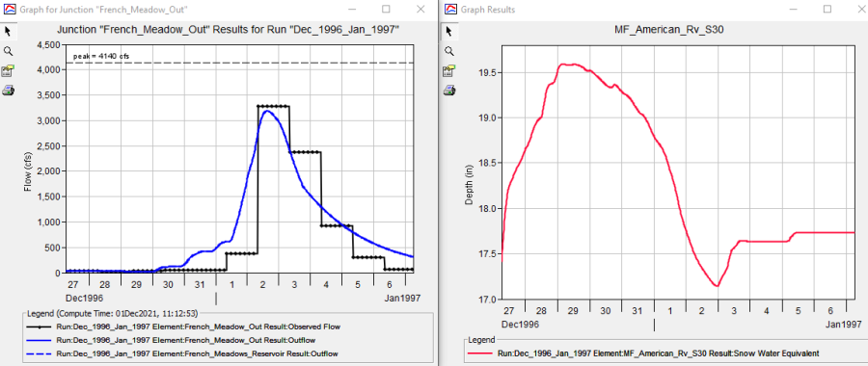Click the Jan1997 axis label in flow graph

(403, 298)
